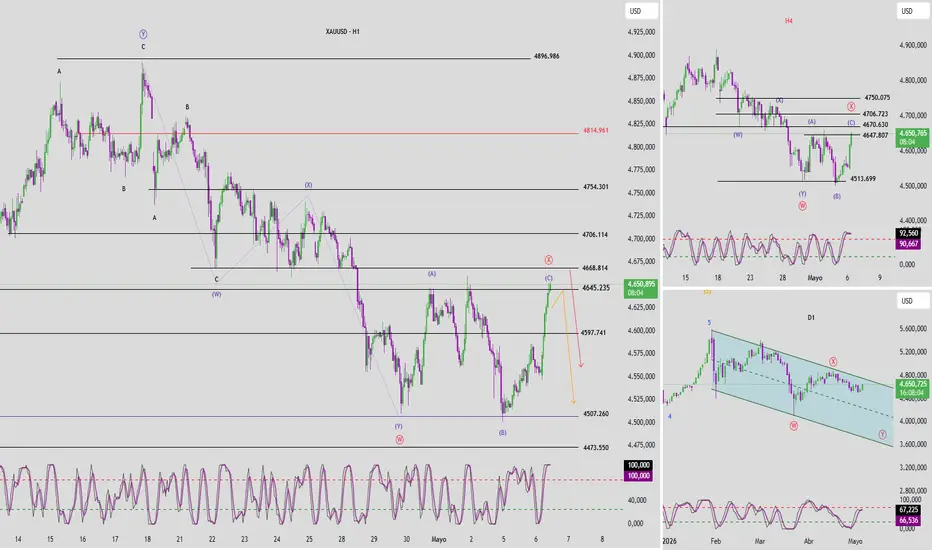Click the Feb date label on D1 axis
Viewport: 932px width, 550px height.
pyautogui.click(x=716, y=541)
